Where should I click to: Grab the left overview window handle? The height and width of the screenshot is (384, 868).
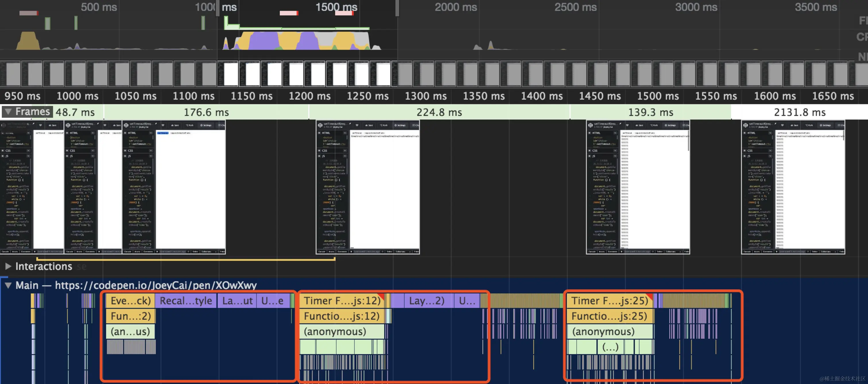[x=218, y=8]
